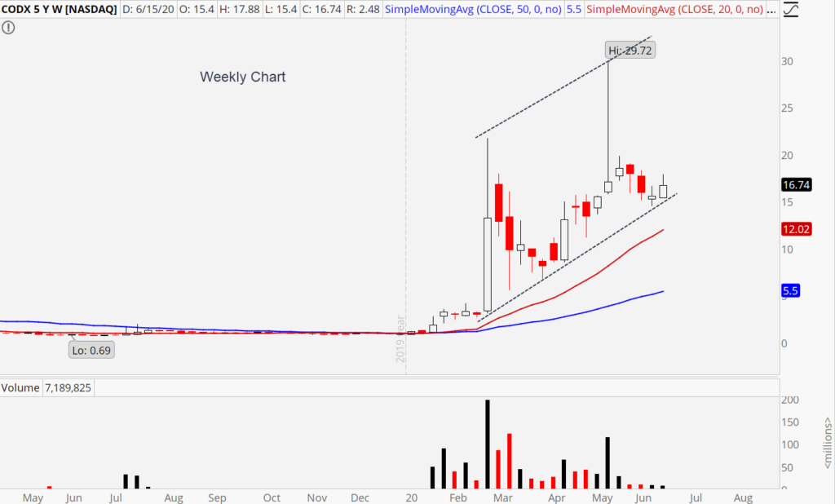This screenshot has width=835, height=504.
Task: Click the Hi: 29.72 price bubble
Action: 630,51
